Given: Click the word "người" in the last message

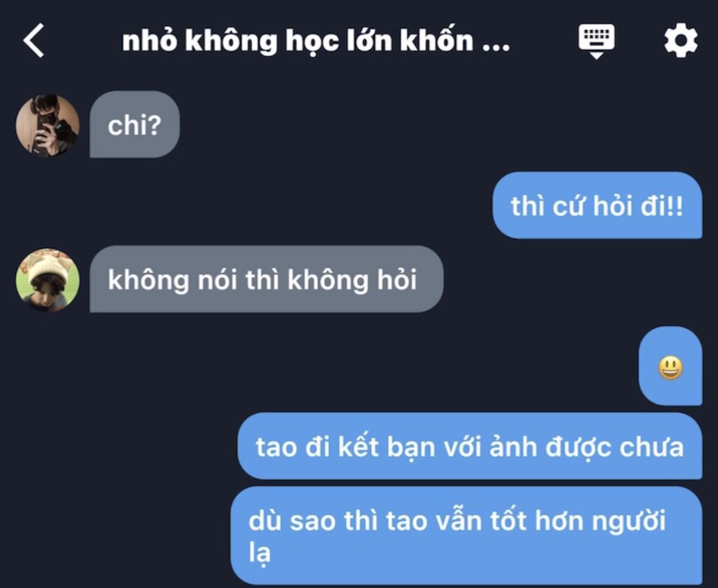Looking at the screenshot, I should (x=628, y=522).
